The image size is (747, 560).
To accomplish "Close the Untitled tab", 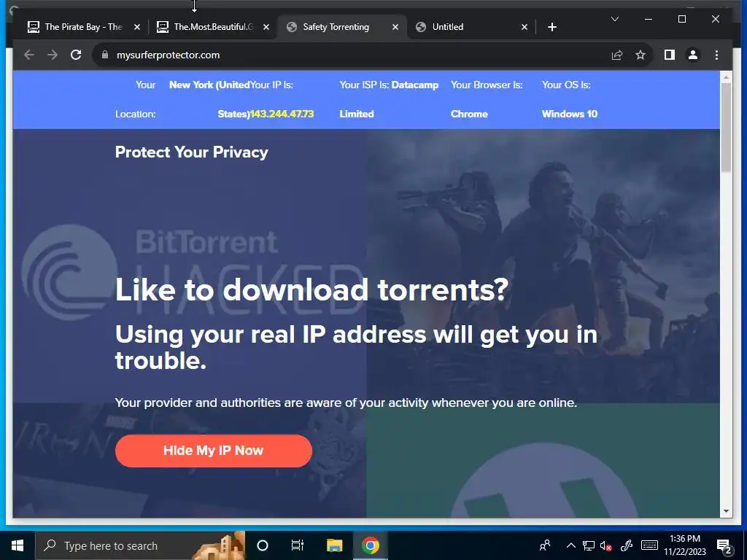I will click(525, 27).
